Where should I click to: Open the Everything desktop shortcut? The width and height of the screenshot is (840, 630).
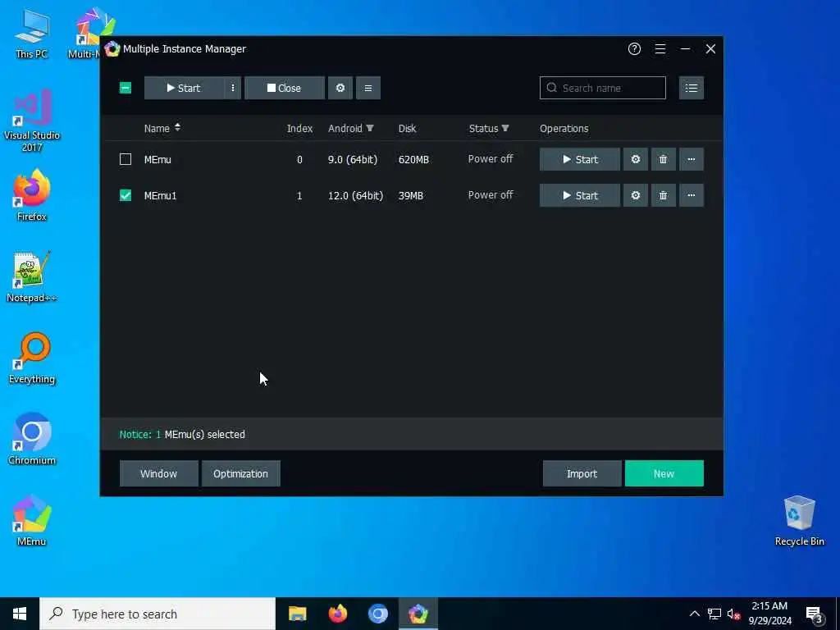(x=32, y=358)
